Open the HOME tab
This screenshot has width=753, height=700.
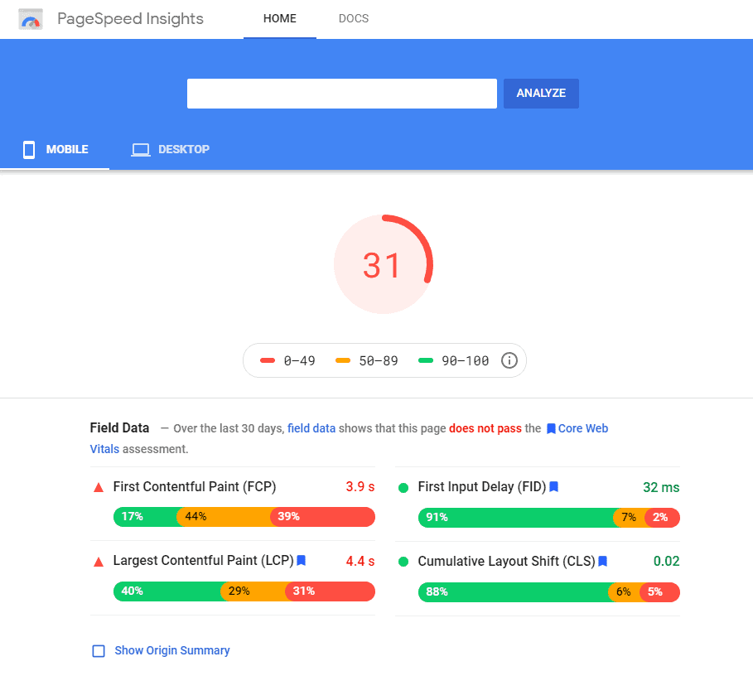(x=279, y=19)
